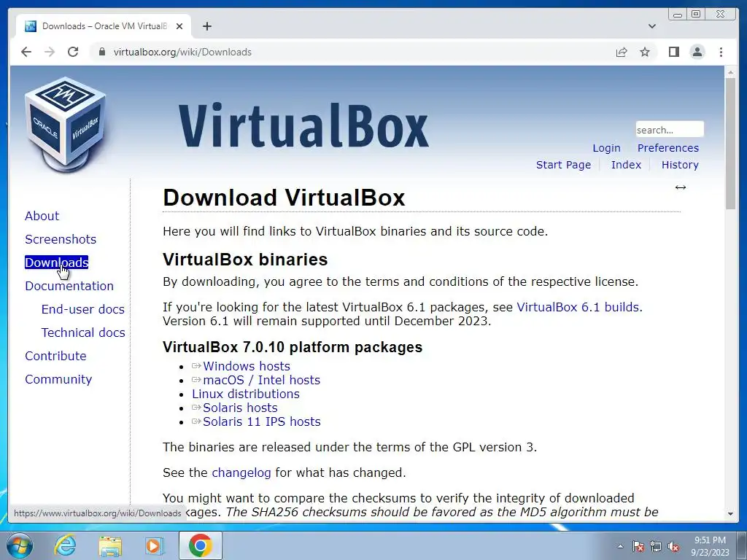Click the share page icon in address bar
This screenshot has width=747, height=560.
pos(622,52)
